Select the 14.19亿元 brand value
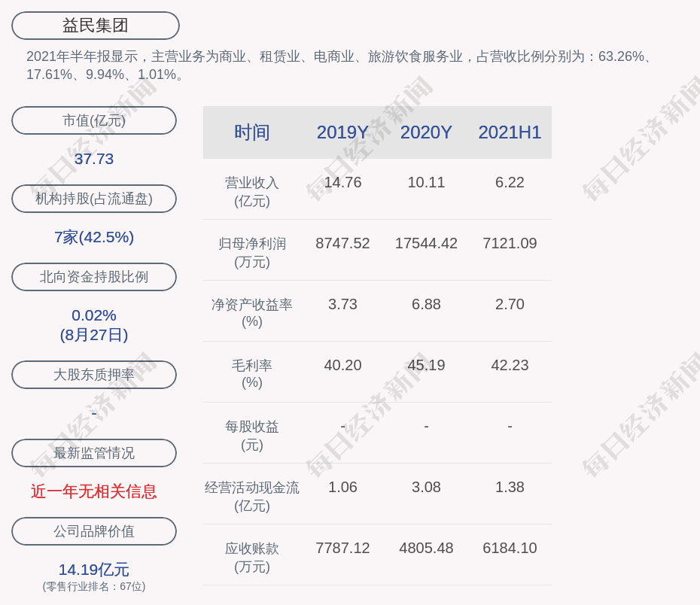The height and width of the screenshot is (605, 700). pos(94,570)
